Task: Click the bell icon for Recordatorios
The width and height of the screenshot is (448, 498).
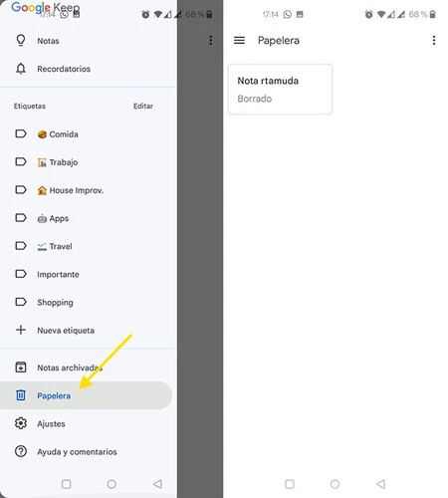Action: (21, 69)
